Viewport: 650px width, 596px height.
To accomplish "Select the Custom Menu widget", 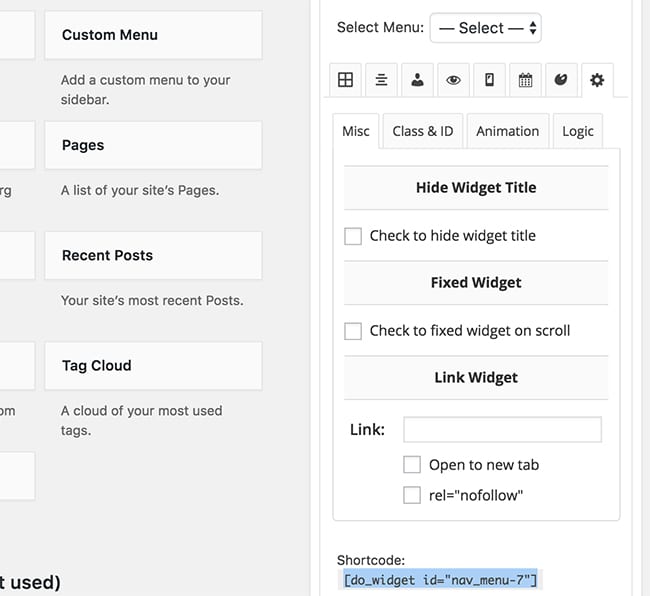I will pyautogui.click(x=153, y=35).
